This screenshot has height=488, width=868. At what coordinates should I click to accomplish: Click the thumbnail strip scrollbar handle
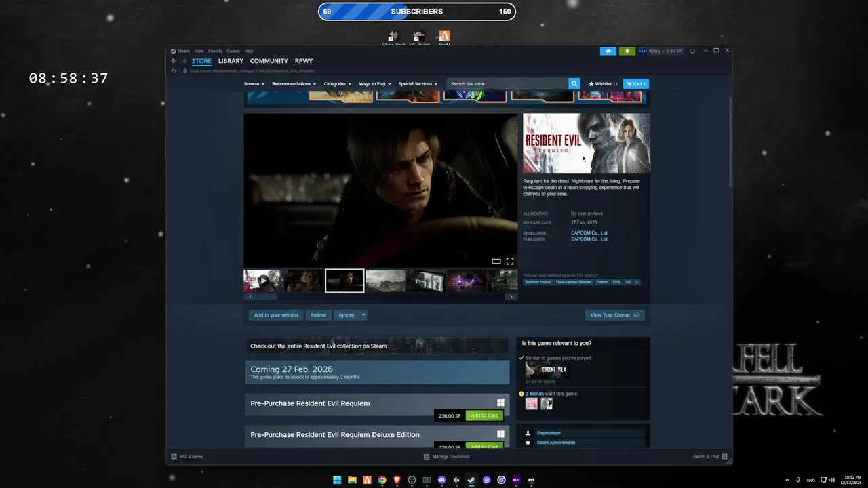(267, 297)
